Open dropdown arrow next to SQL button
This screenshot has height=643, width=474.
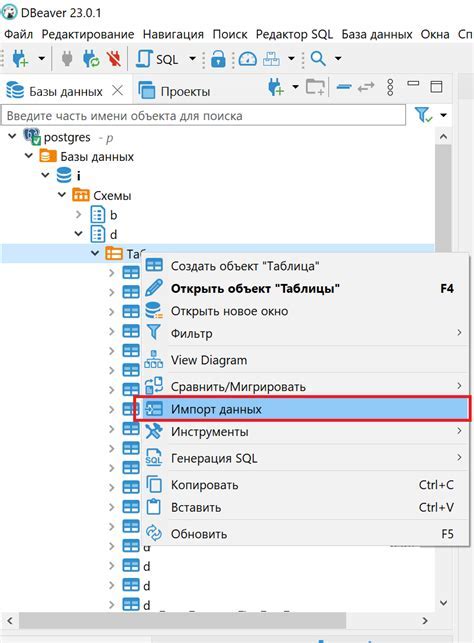point(192,59)
